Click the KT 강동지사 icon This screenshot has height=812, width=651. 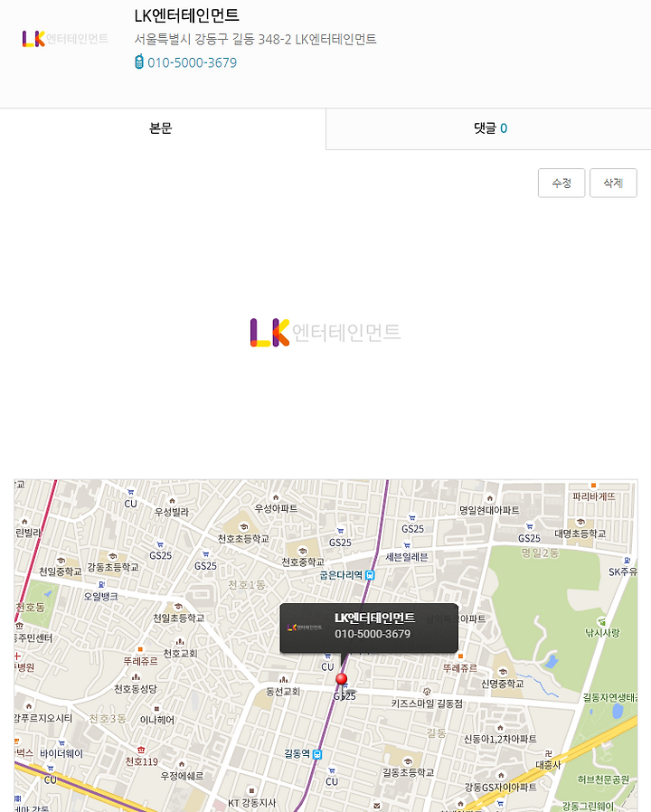(x=251, y=791)
